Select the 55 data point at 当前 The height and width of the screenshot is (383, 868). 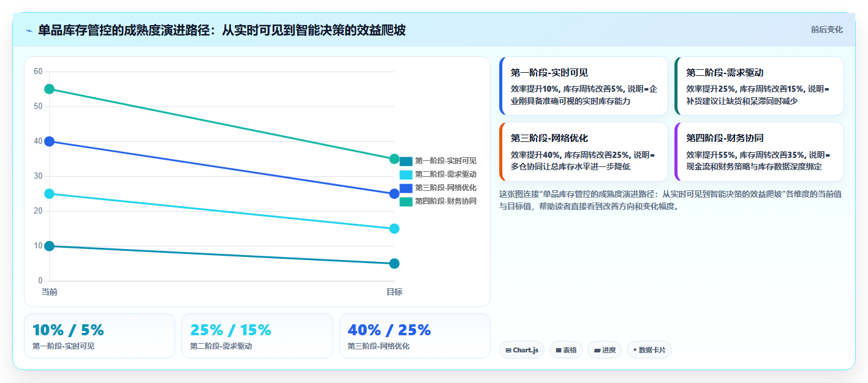click(50, 89)
